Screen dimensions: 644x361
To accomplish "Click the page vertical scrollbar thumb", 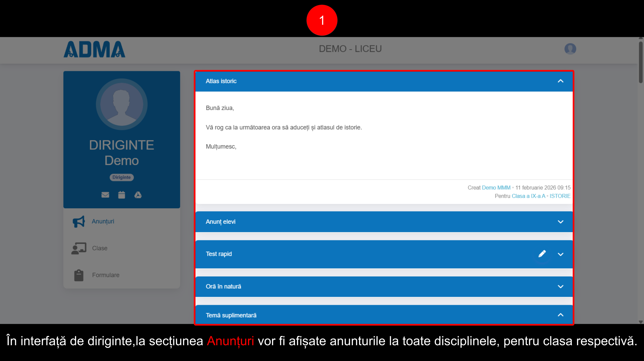I will (x=641, y=62).
